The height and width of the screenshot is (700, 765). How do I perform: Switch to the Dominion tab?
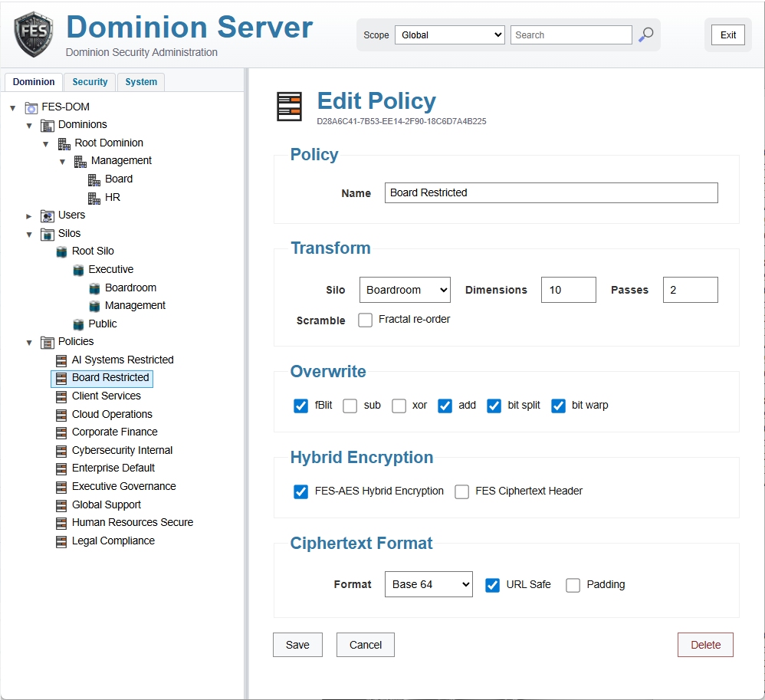pos(34,82)
